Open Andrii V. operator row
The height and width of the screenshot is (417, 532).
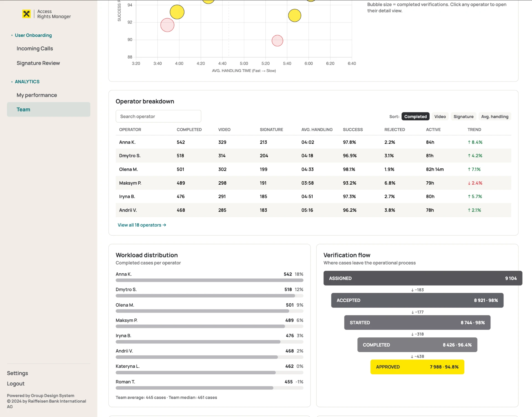(313, 210)
